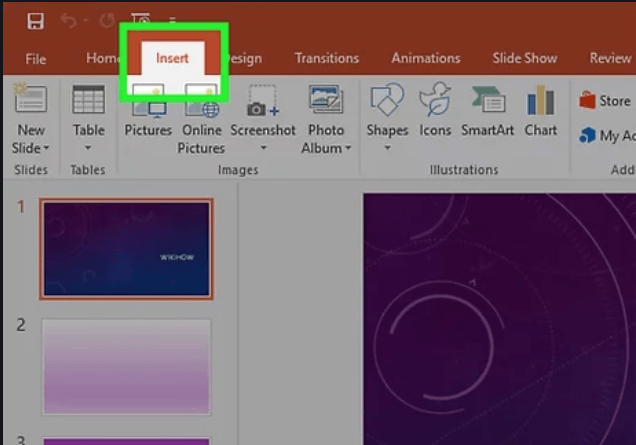Click the Shapes icon
Viewport: 636px width, 445px height.
[x=387, y=99]
